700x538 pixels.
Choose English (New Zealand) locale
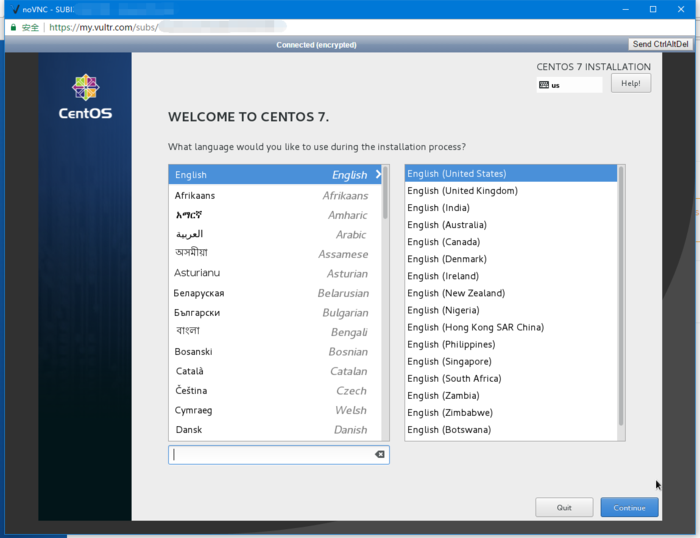click(511, 293)
